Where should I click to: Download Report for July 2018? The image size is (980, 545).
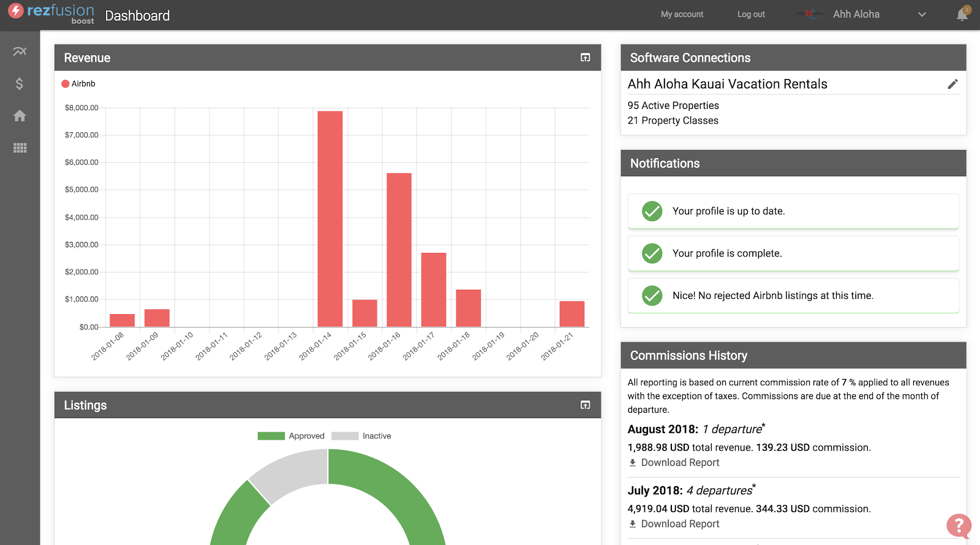(680, 524)
